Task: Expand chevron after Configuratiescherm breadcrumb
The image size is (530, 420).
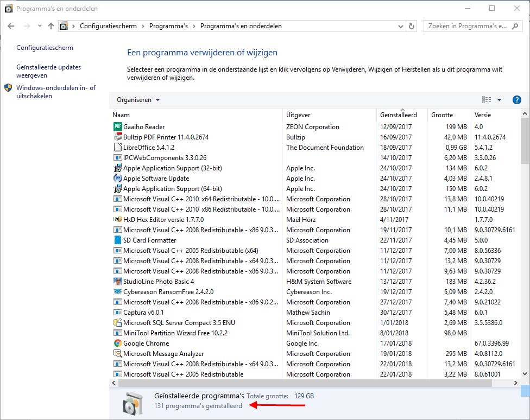Action: (x=143, y=27)
